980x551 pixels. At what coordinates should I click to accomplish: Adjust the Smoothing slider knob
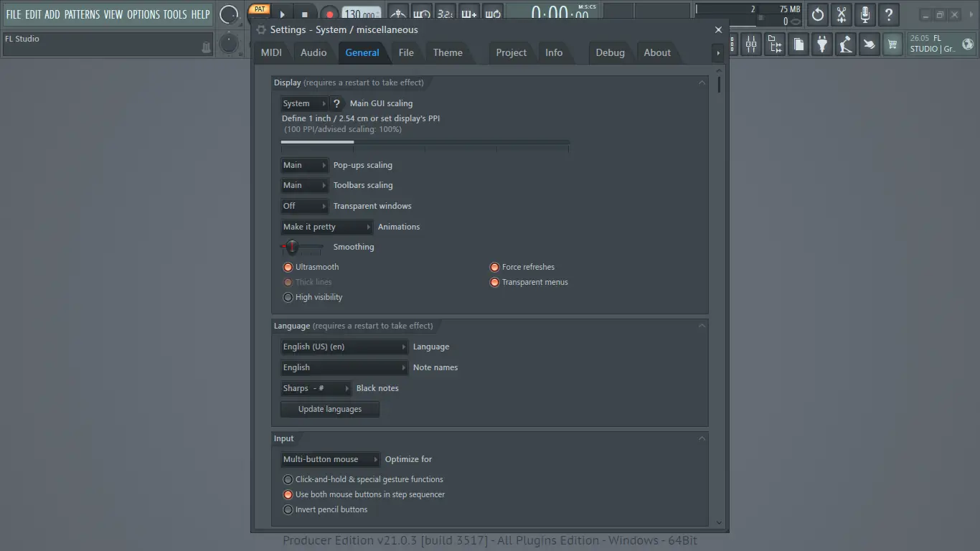tap(293, 247)
